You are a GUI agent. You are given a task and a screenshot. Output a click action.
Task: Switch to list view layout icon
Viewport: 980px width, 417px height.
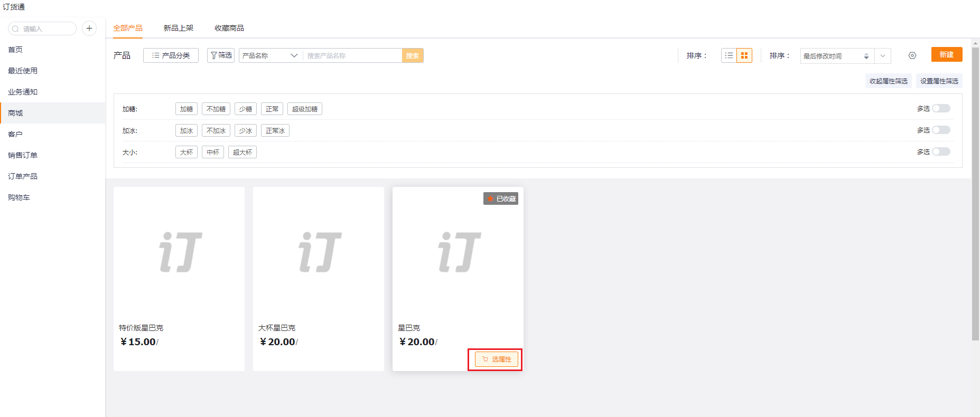click(x=729, y=55)
